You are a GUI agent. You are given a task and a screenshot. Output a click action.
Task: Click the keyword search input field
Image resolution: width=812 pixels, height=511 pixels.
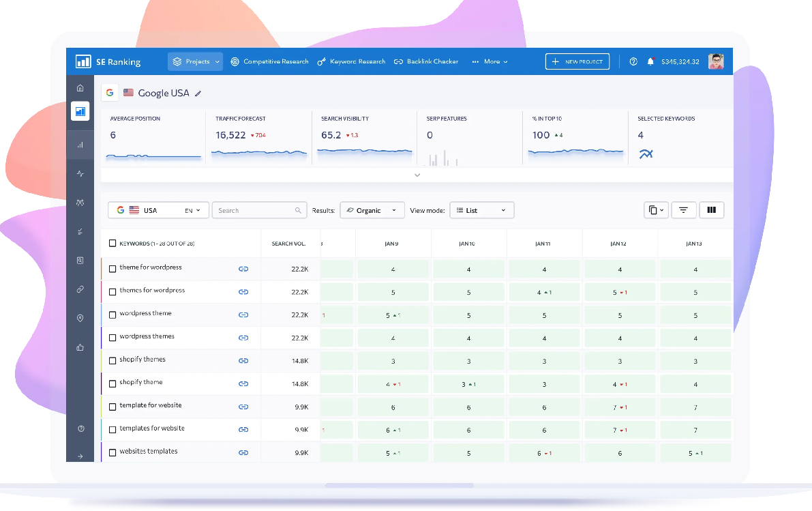[255, 210]
